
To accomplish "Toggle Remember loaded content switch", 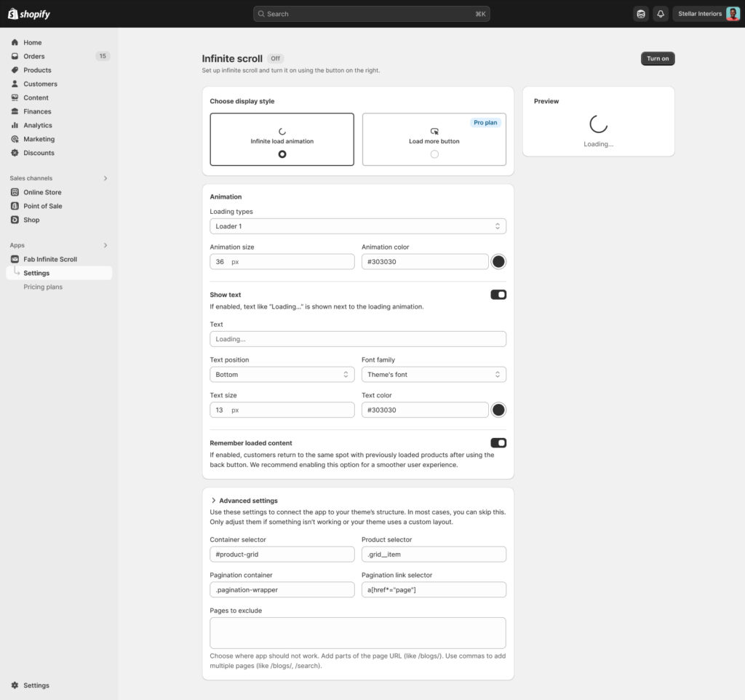I will click(498, 443).
